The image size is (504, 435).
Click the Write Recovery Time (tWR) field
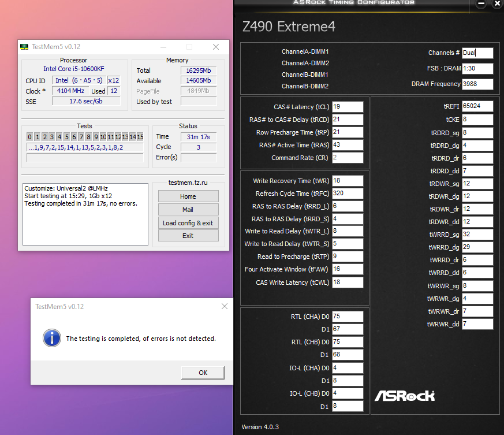click(348, 180)
